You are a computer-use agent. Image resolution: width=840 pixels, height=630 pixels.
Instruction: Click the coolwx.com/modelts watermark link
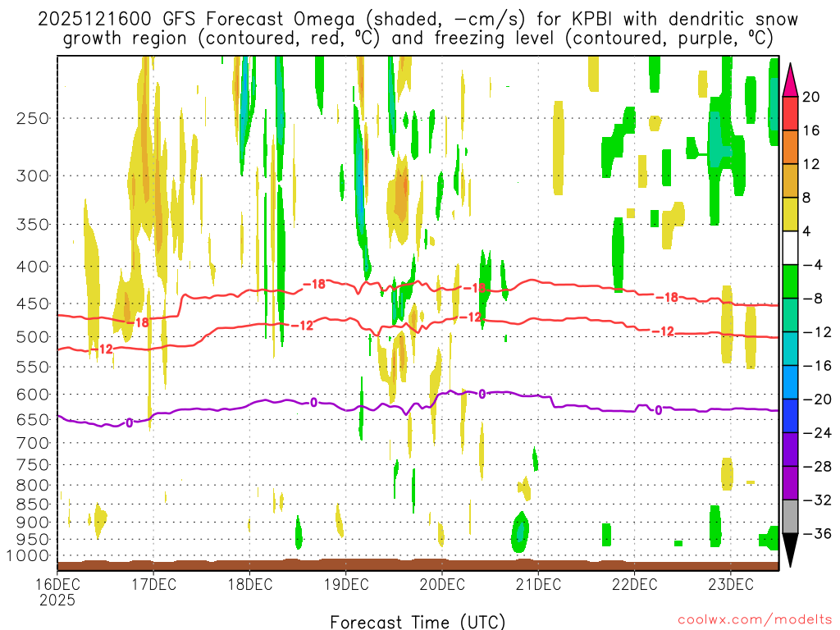pyautogui.click(x=755, y=620)
